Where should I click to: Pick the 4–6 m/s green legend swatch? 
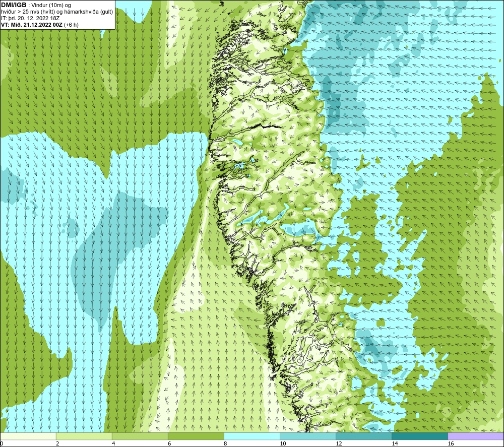point(140,436)
